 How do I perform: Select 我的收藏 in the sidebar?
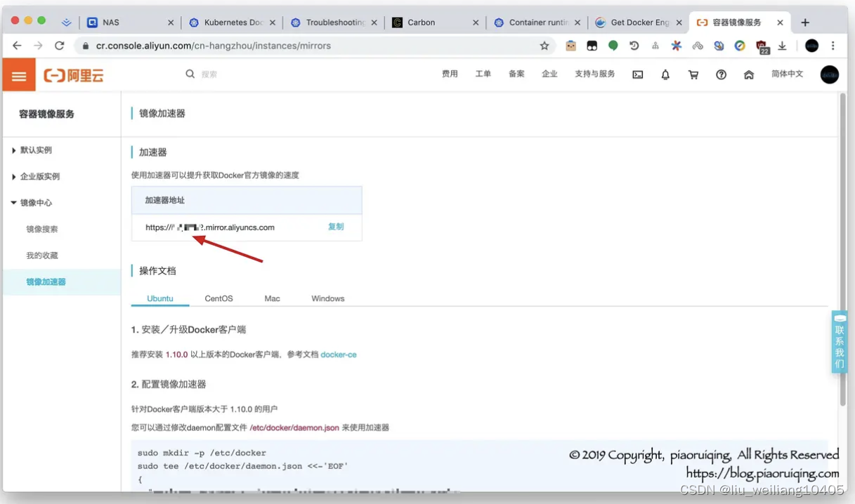[42, 256]
